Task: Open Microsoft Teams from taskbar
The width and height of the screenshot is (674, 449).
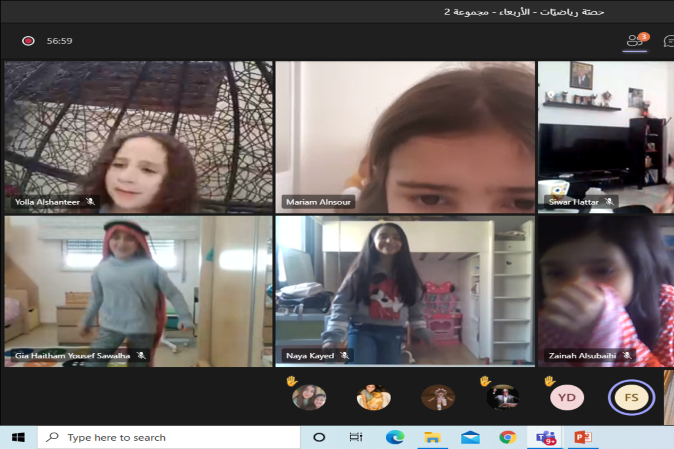Action: (546, 437)
